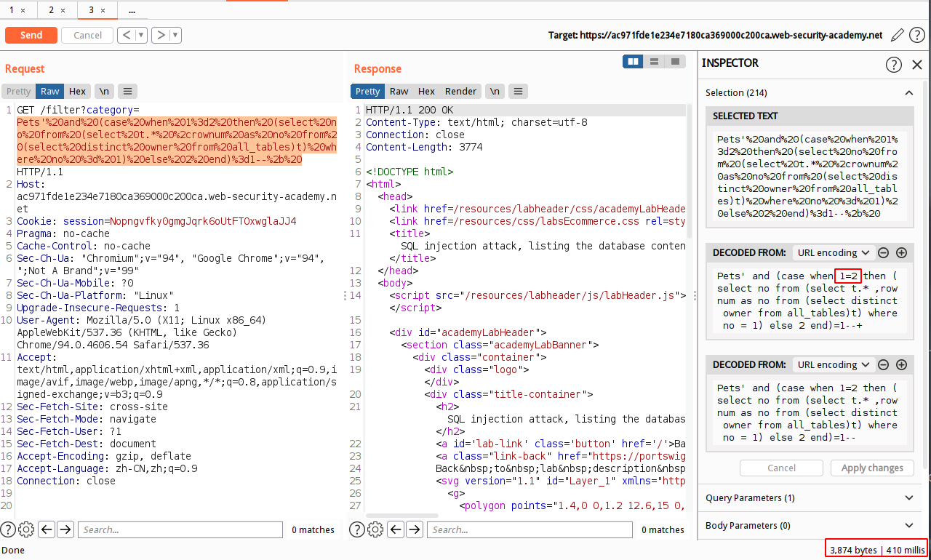Open the Inspector help icon

[x=894, y=65]
